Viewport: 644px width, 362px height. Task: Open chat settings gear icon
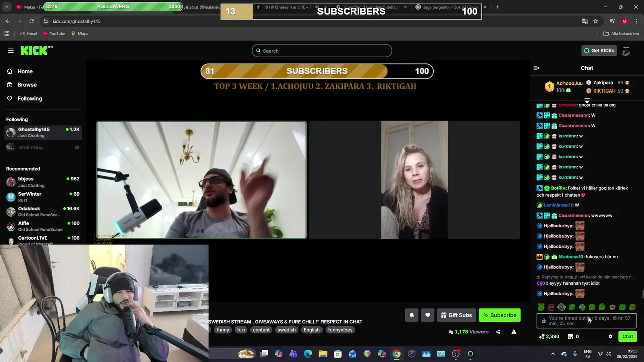610,337
